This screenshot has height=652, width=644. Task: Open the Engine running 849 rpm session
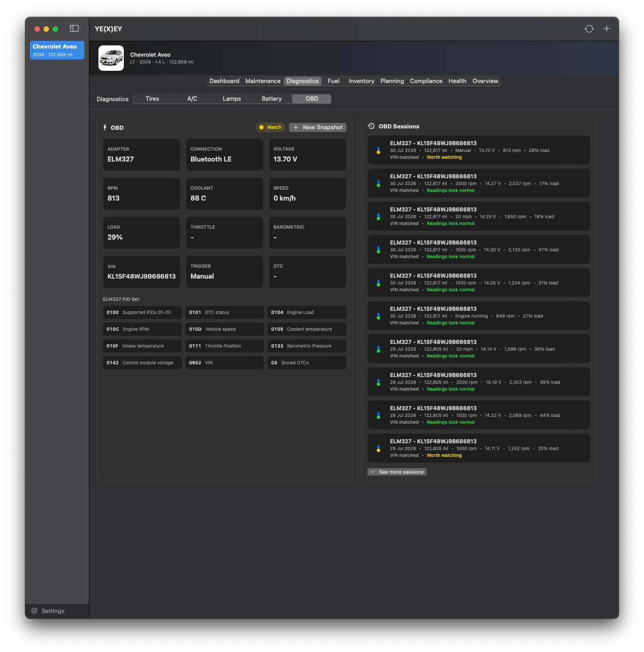coord(478,316)
